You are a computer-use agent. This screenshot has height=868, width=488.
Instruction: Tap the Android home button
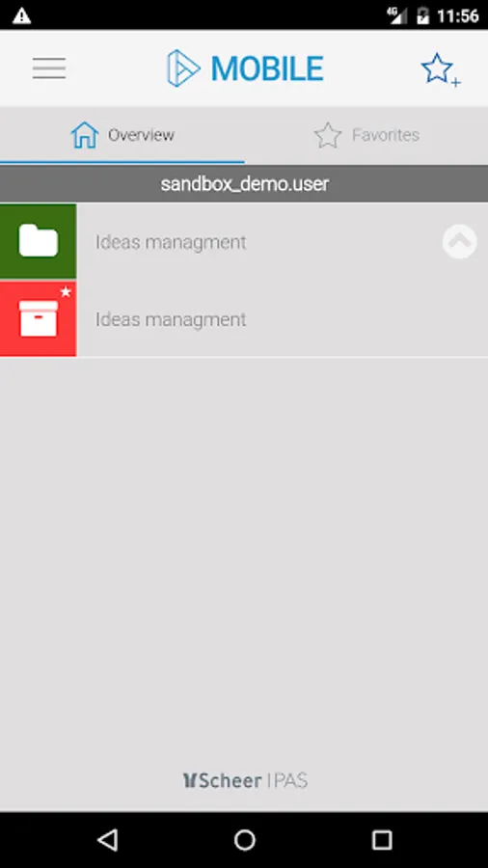245,840
